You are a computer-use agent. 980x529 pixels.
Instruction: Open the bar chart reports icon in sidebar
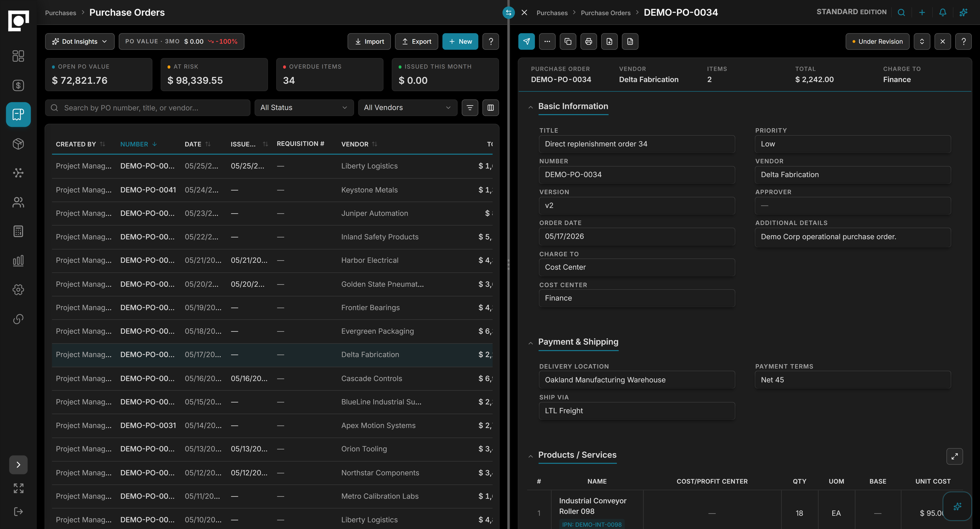[18, 260]
